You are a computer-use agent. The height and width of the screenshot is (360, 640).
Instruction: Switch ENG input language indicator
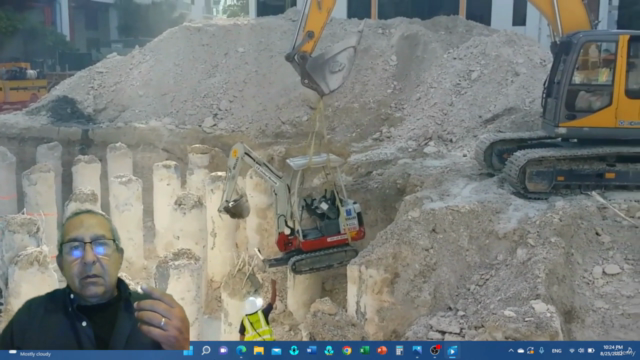click(556, 351)
